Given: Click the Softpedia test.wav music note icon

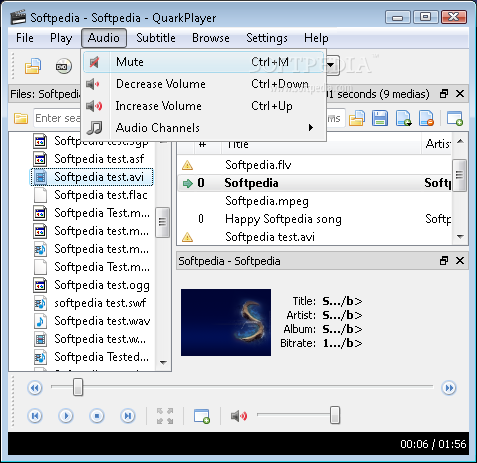Looking at the screenshot, I should 40,321.
